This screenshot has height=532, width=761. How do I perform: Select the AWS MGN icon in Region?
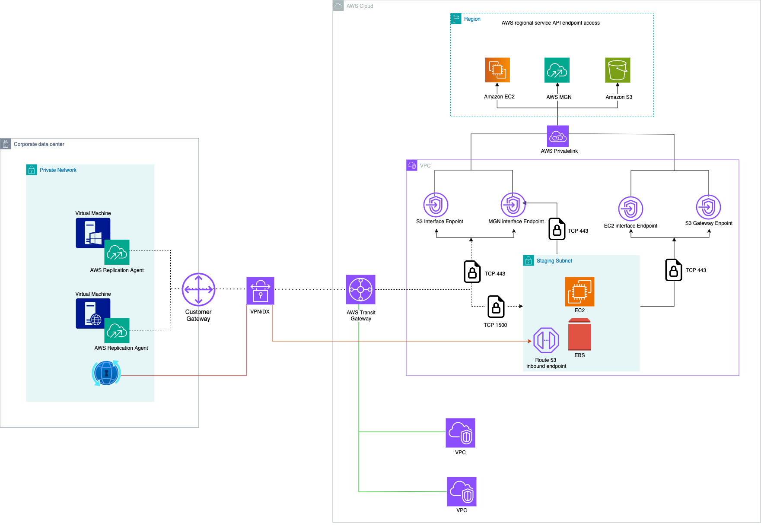pyautogui.click(x=557, y=70)
